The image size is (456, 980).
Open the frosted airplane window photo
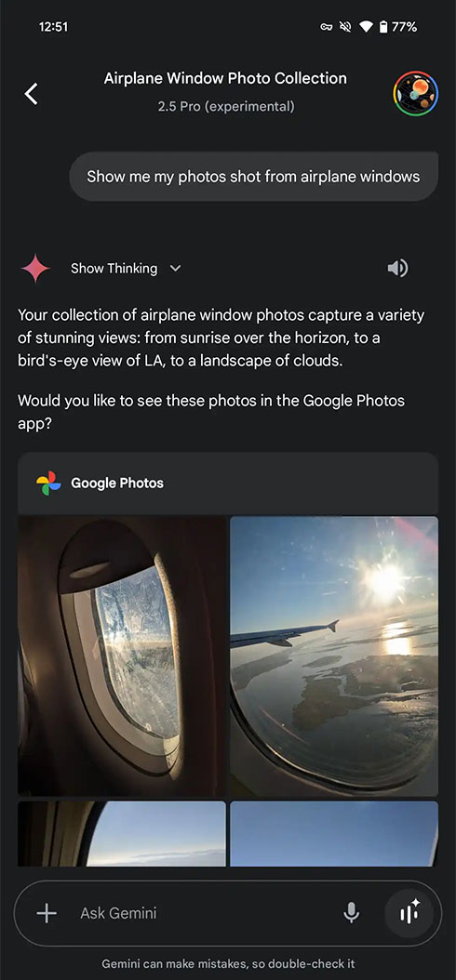point(121,656)
